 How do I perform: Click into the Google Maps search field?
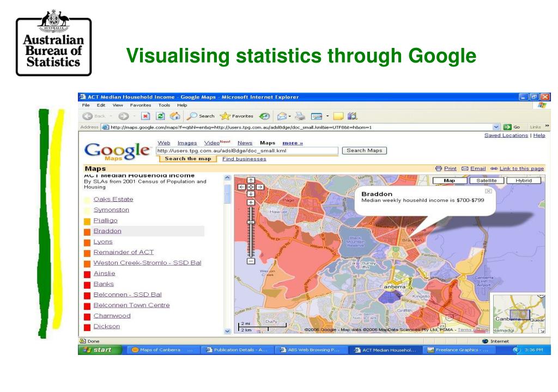pos(247,151)
